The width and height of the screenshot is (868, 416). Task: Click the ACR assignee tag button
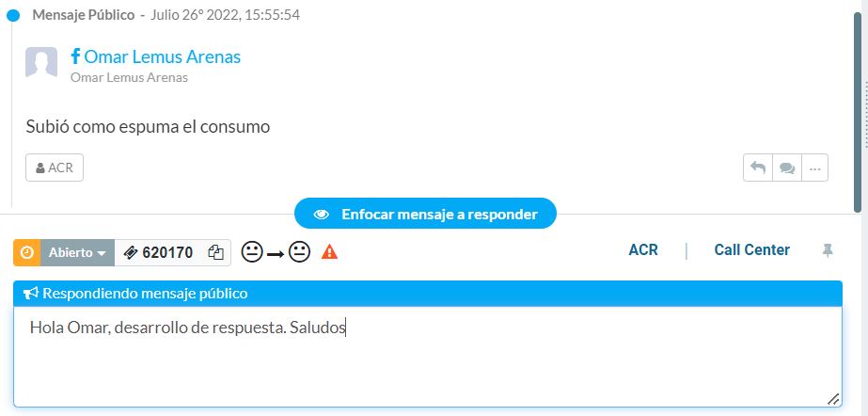[x=55, y=168]
